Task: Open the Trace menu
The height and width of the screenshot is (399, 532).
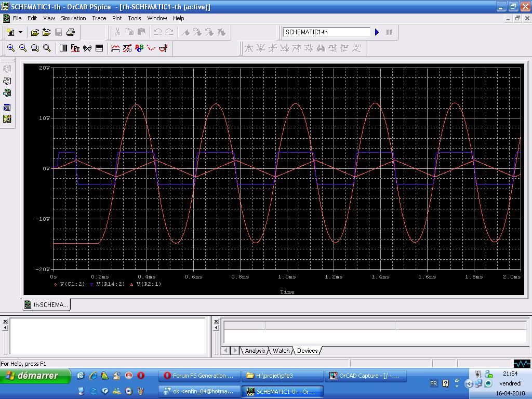Action: pos(99,18)
